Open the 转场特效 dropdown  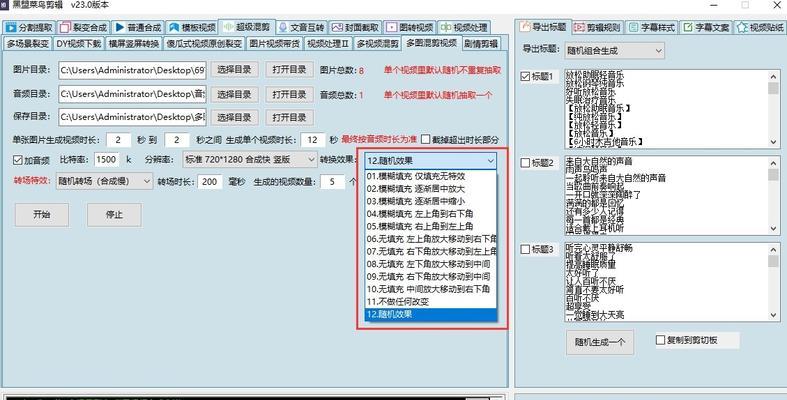pyautogui.click(x=104, y=181)
